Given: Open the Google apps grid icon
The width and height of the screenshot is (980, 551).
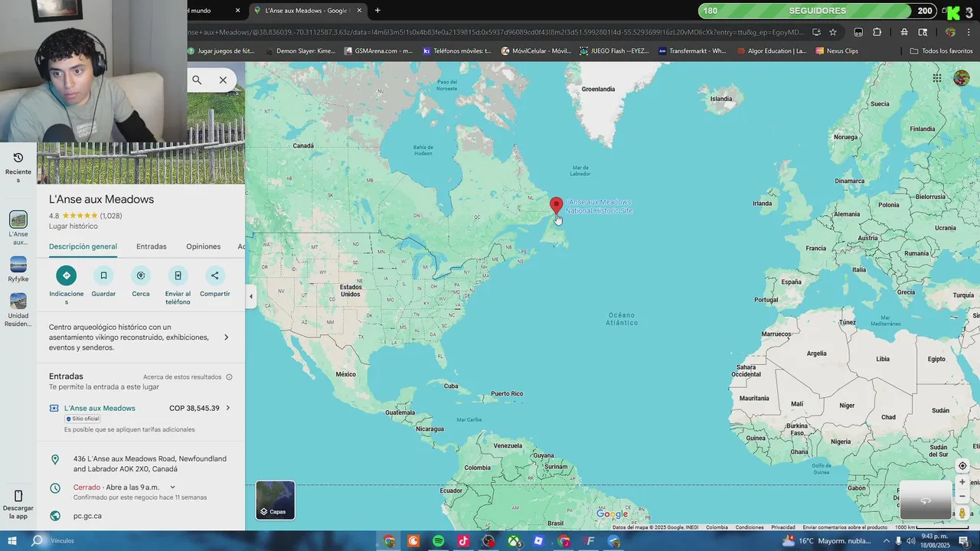Looking at the screenshot, I should [937, 78].
